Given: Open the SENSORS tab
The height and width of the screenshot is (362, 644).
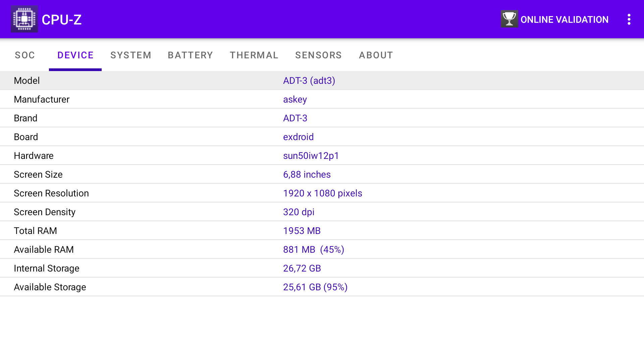Looking at the screenshot, I should 318,55.
